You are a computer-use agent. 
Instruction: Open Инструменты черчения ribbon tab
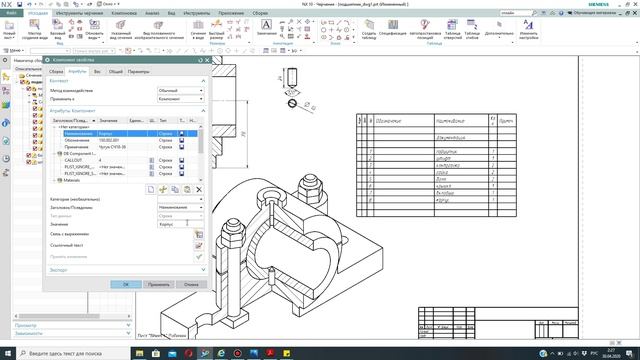tap(79, 13)
